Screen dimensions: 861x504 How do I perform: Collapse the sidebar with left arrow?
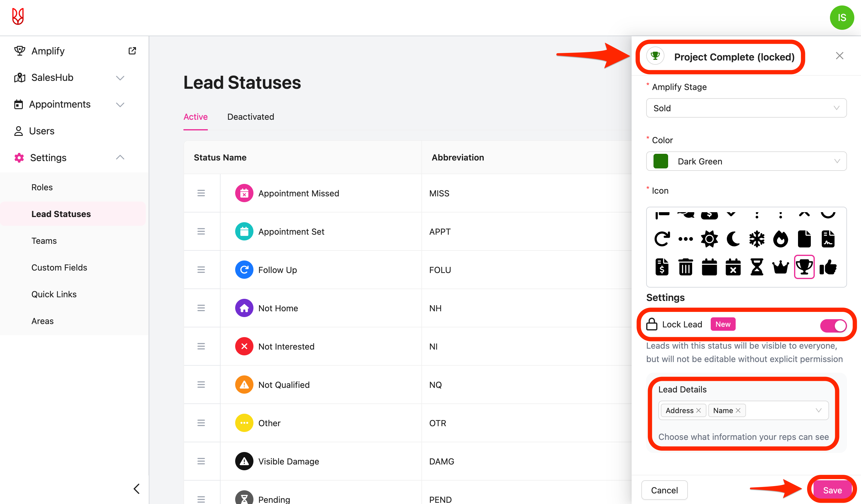[137, 488]
